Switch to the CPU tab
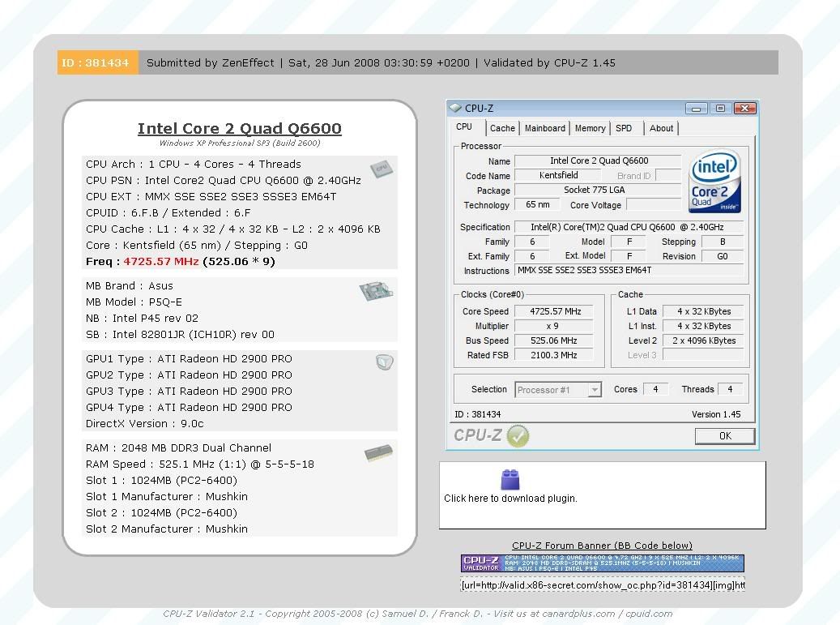The height and width of the screenshot is (625, 840). (464, 127)
